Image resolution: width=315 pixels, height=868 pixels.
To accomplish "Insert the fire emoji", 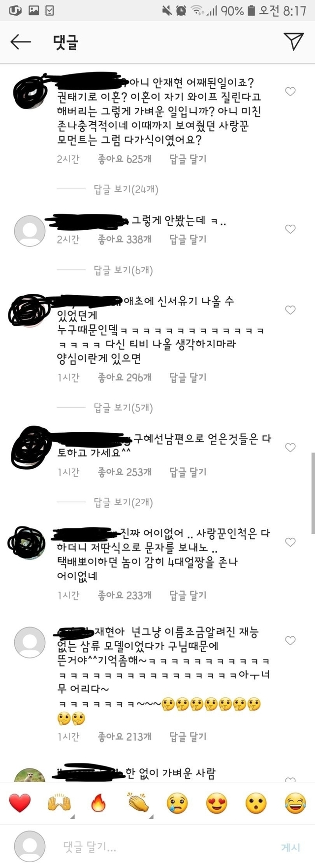I will click(98, 803).
